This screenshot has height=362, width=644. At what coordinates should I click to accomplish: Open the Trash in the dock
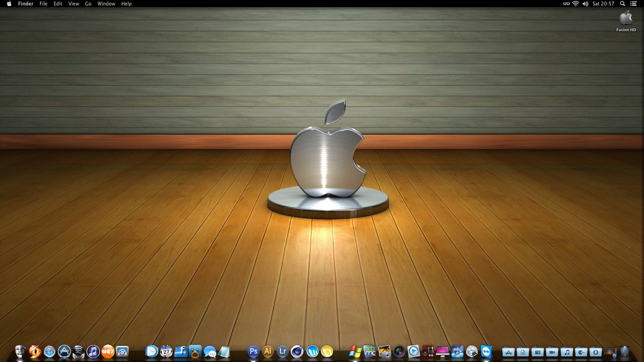coord(625,352)
